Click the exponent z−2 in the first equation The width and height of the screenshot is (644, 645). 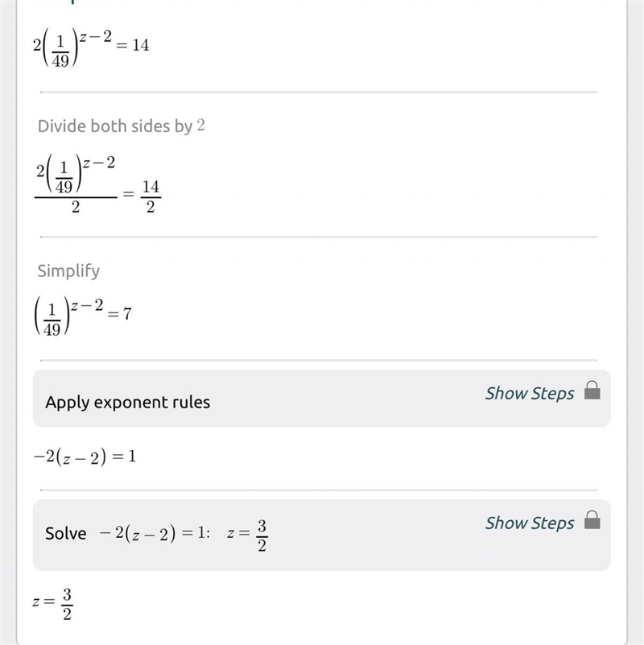point(96,37)
